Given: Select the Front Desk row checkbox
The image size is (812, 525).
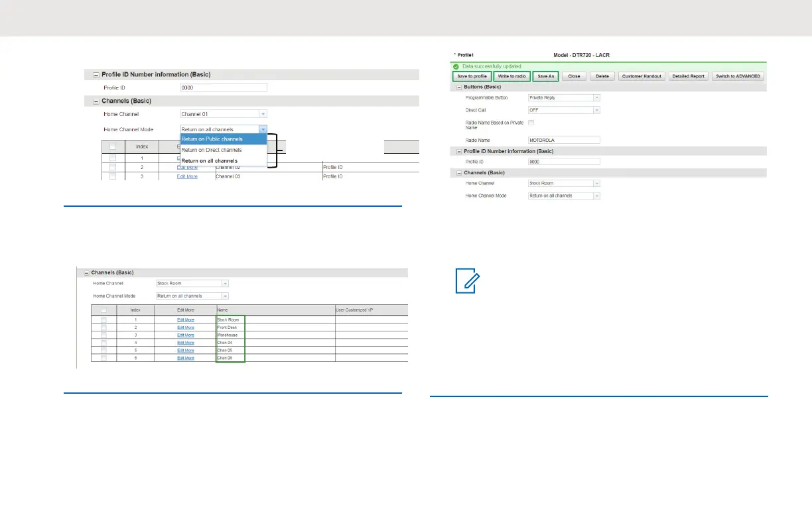Looking at the screenshot, I should 103,327.
